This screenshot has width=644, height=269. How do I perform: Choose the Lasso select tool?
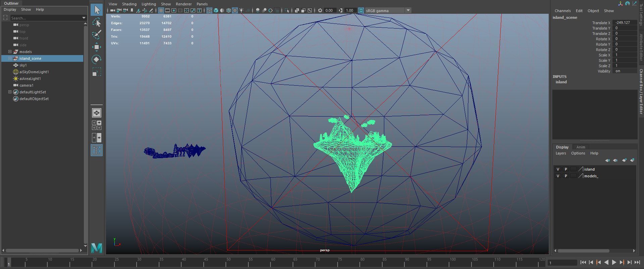pos(97,23)
